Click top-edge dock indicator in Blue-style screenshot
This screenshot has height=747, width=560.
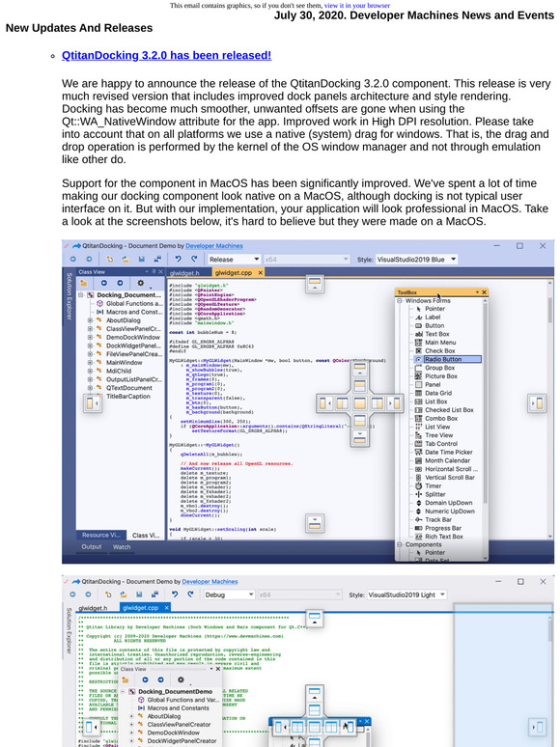point(315,285)
